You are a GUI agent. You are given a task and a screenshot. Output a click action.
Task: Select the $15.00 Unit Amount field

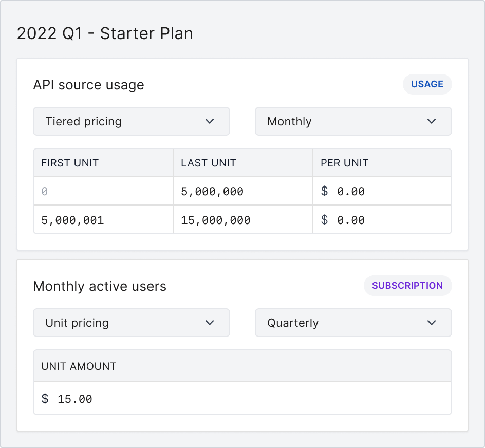[242, 398]
